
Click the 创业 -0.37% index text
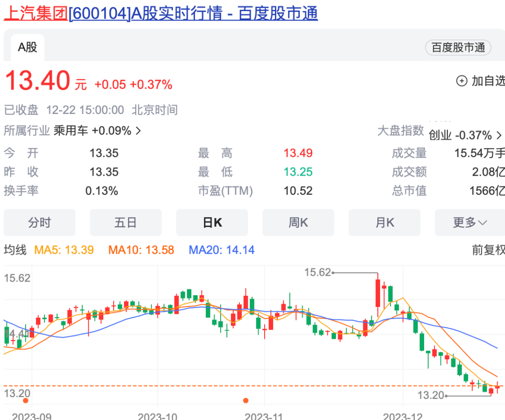(460, 135)
